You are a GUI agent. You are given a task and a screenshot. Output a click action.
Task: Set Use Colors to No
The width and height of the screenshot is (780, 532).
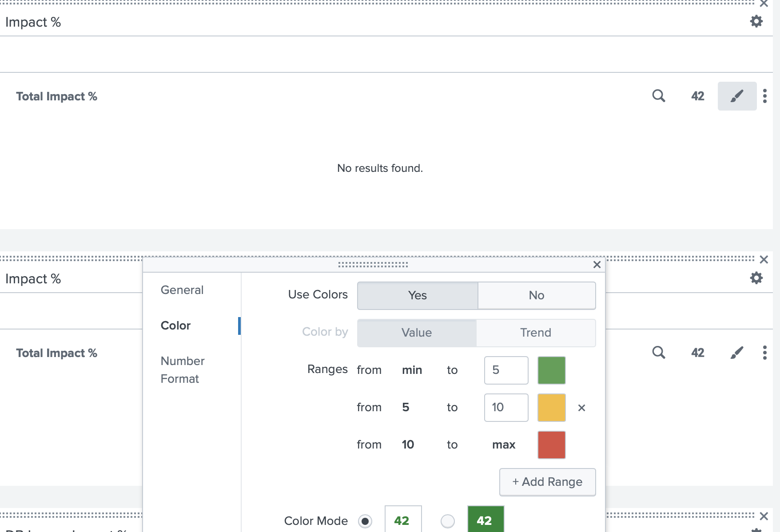pos(537,295)
